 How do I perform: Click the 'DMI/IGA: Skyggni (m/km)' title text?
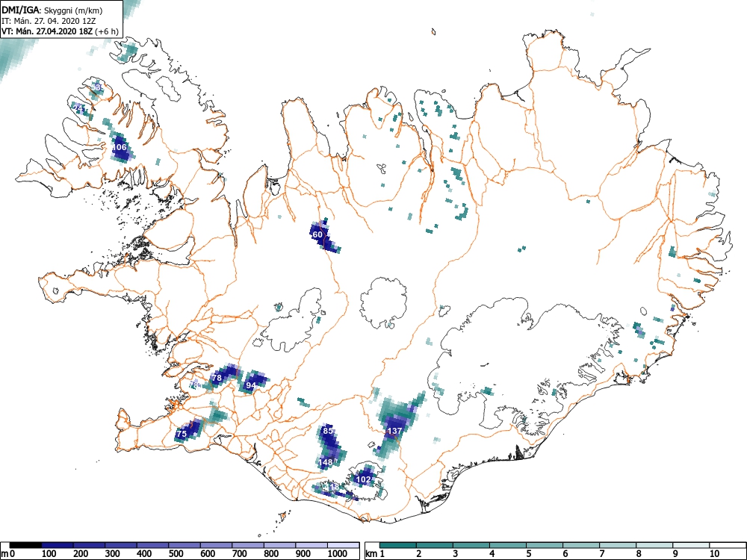click(x=52, y=10)
